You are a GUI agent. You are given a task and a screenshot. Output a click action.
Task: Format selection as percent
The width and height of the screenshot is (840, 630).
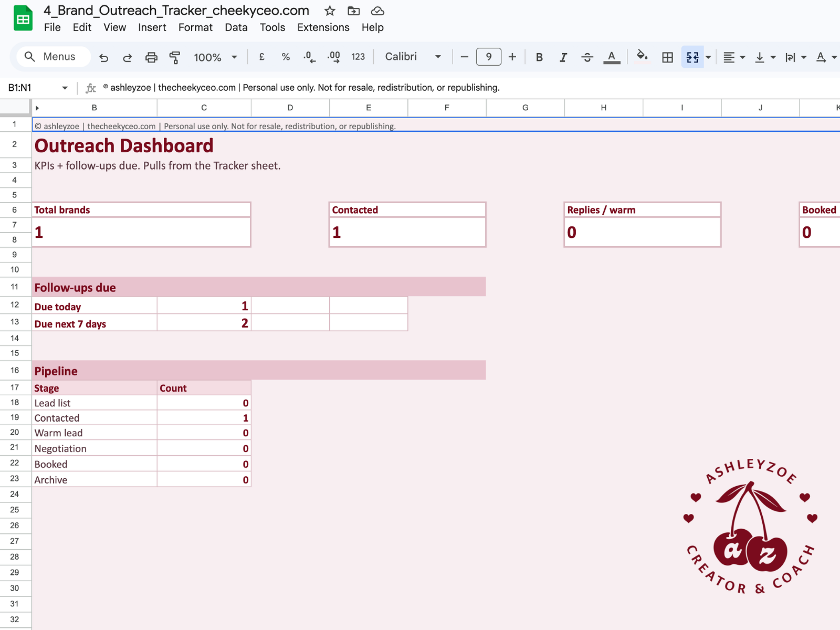286,57
